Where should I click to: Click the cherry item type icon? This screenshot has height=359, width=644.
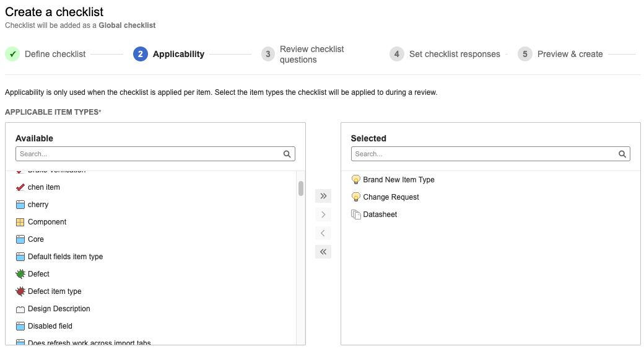(20, 205)
